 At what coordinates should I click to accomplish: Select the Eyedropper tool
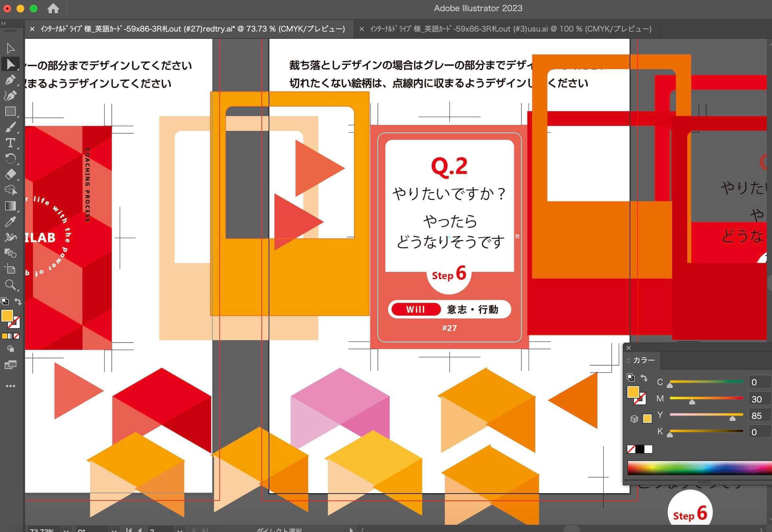click(x=10, y=222)
